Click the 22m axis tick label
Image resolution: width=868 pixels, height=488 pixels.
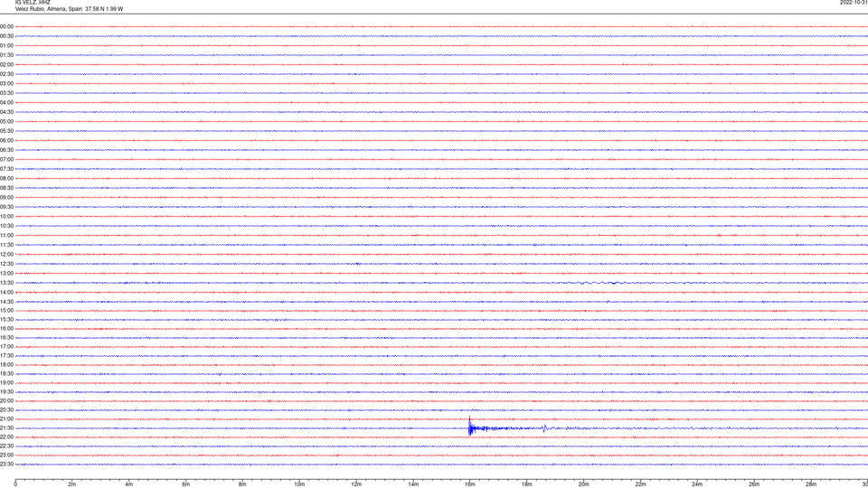[x=640, y=484]
